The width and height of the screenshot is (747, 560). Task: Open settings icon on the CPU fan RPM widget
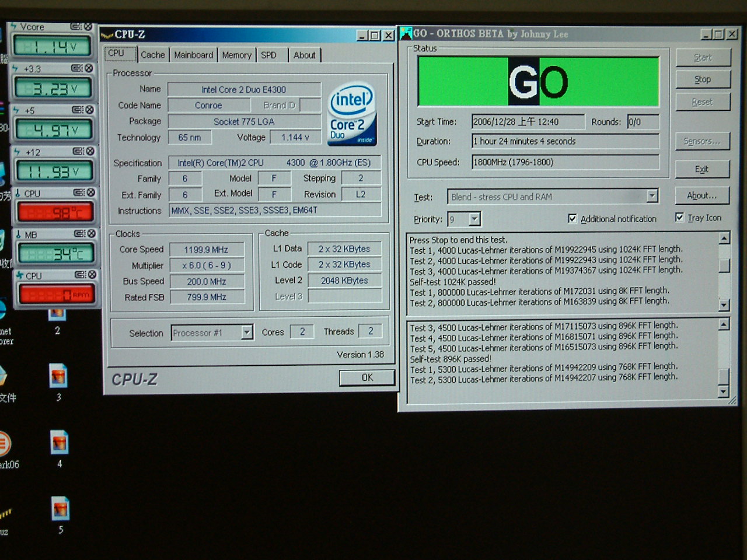click(79, 275)
